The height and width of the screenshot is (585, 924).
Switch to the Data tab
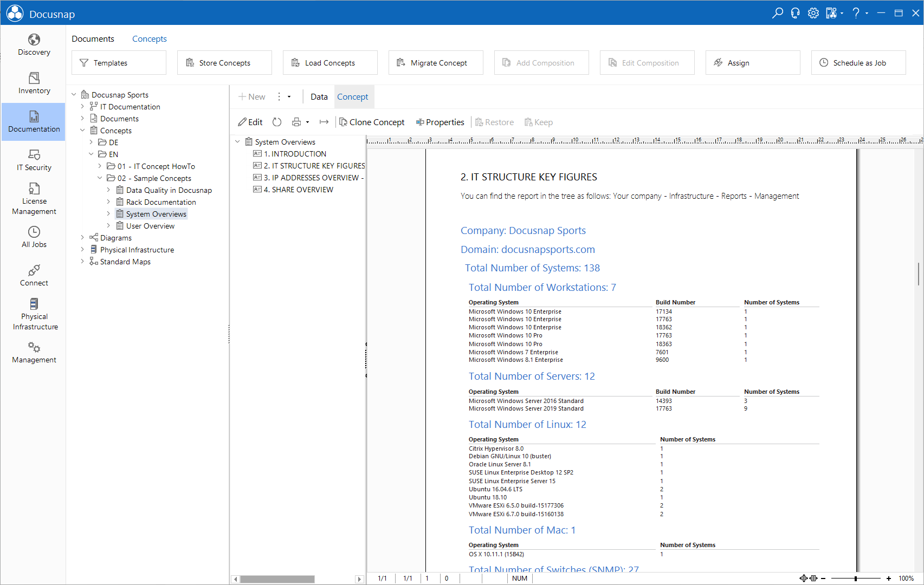tap(319, 97)
